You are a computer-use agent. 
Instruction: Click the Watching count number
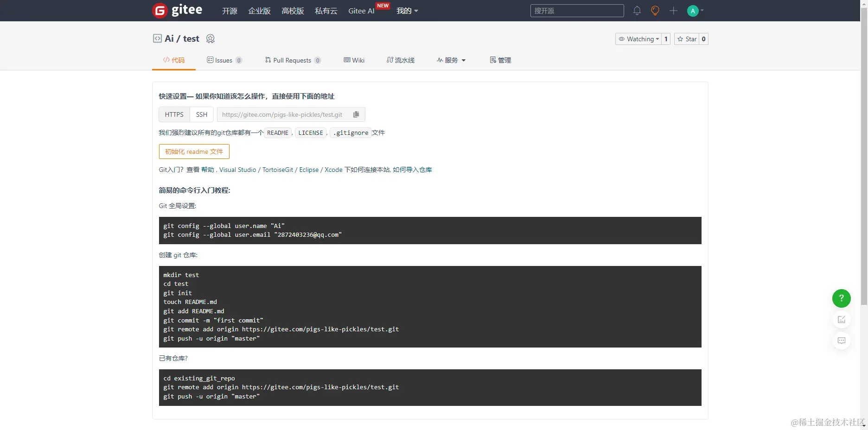pyautogui.click(x=666, y=39)
